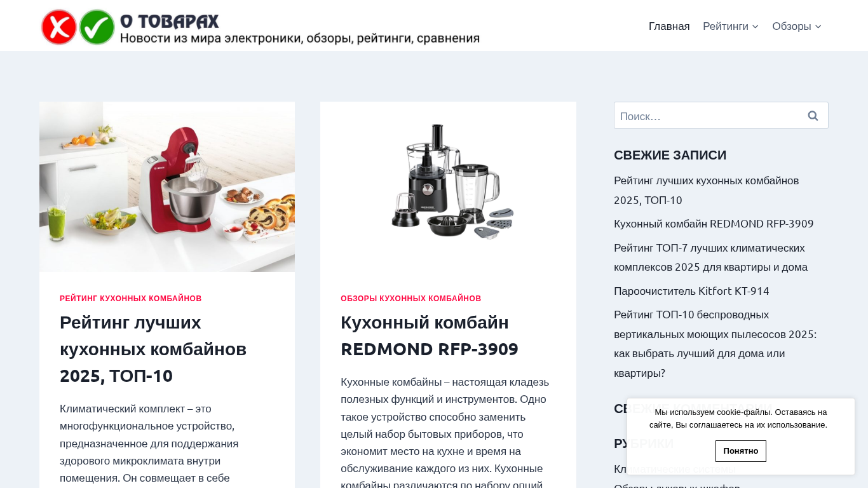
Task: Open category Обзоры кухонных комбайнов
Action: (x=411, y=299)
